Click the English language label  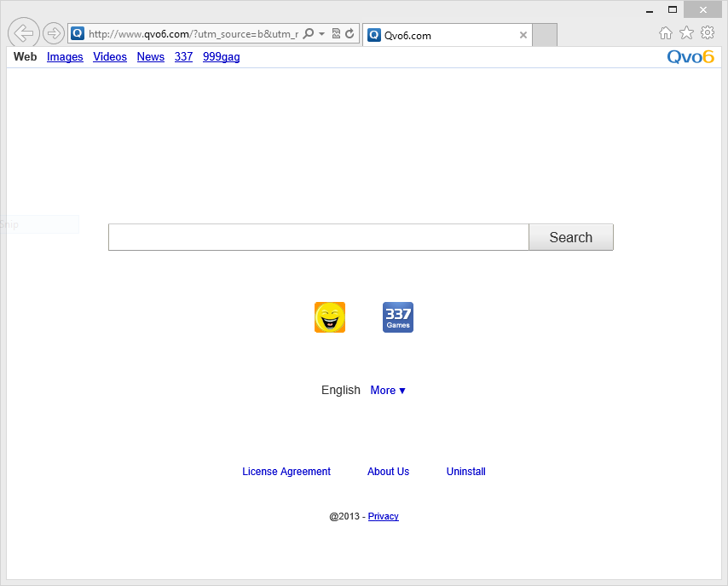[341, 391]
